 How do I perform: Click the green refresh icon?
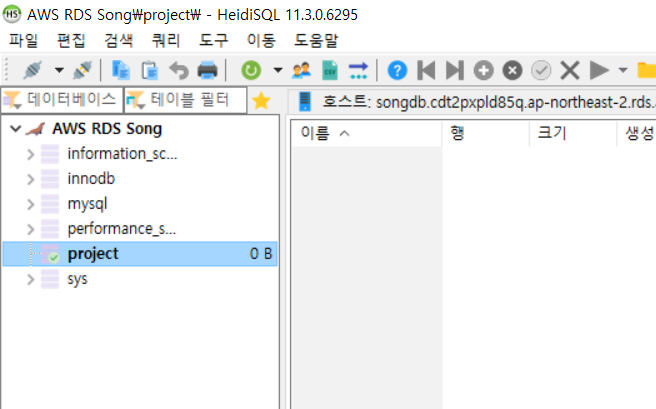251,70
